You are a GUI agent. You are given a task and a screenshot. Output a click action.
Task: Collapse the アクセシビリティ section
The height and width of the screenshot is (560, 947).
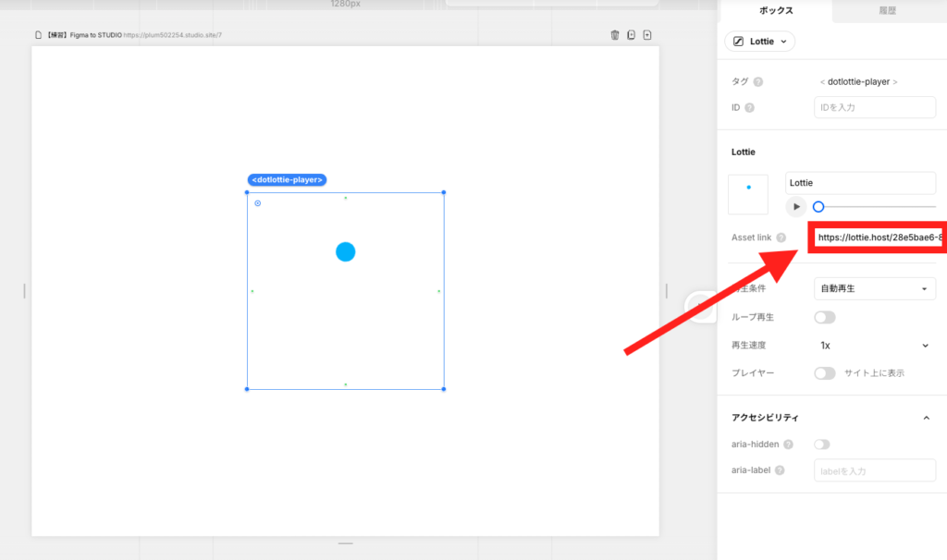[x=927, y=418]
